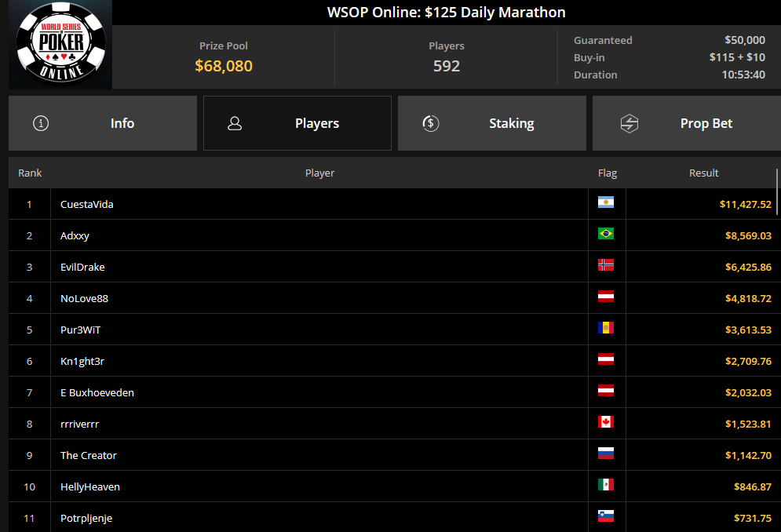Click the Canada flag for rrriverrr
This screenshot has height=532, width=781.
(x=606, y=422)
